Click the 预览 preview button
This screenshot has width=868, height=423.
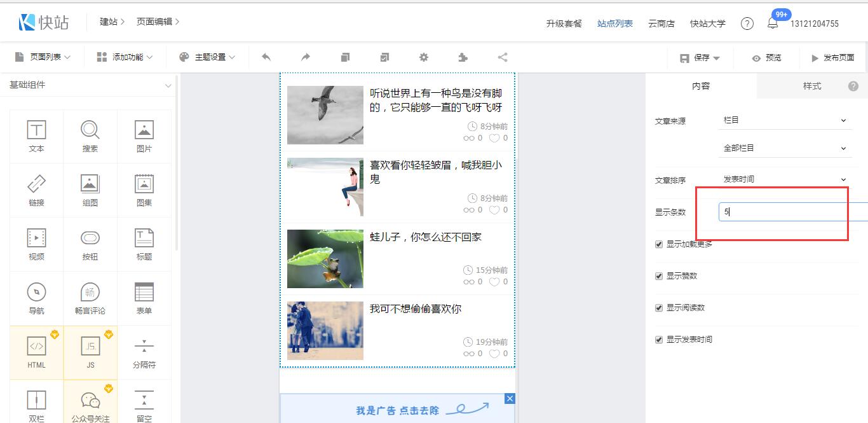[x=766, y=58]
